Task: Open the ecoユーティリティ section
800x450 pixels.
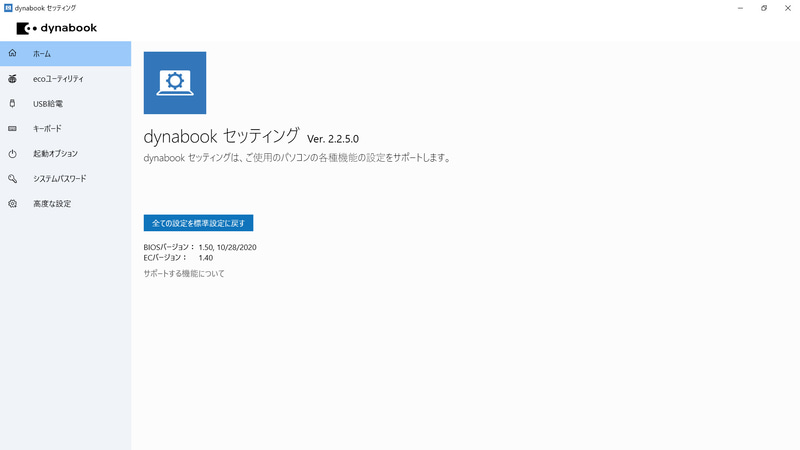Action: [x=65, y=79]
